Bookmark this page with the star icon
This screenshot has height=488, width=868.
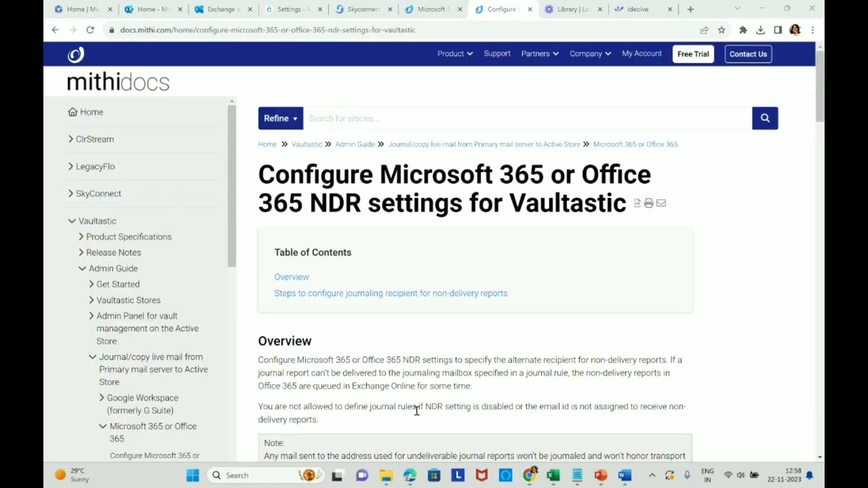coord(722,30)
